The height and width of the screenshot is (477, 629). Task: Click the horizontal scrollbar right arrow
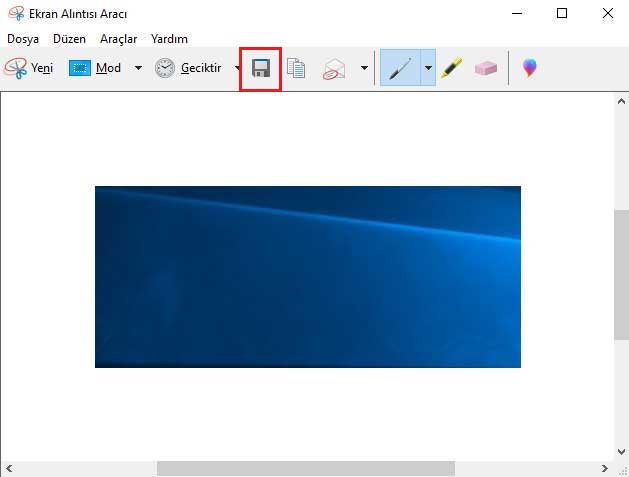tap(605, 469)
